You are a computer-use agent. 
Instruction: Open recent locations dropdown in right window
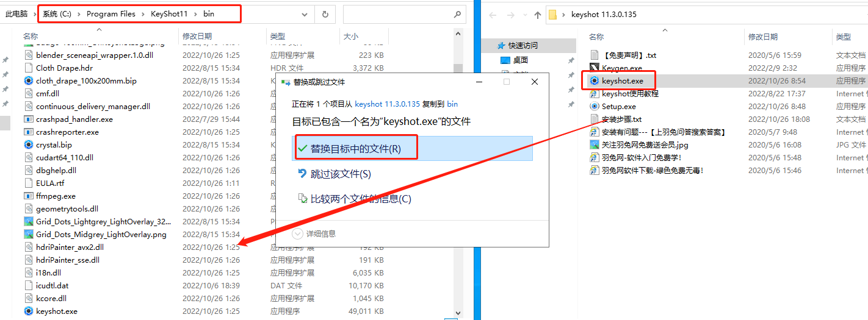[x=524, y=15]
